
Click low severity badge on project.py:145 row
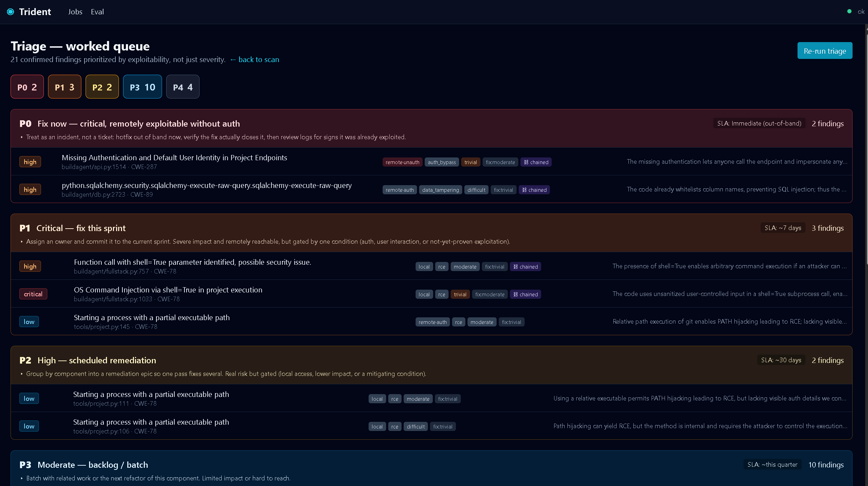(29, 322)
